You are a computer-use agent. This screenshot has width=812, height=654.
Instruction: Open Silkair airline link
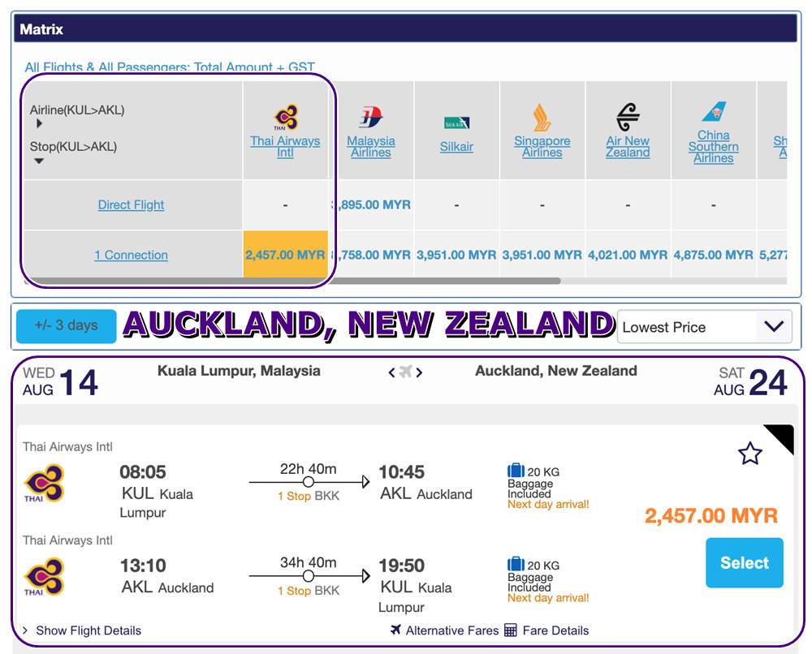[x=456, y=147]
